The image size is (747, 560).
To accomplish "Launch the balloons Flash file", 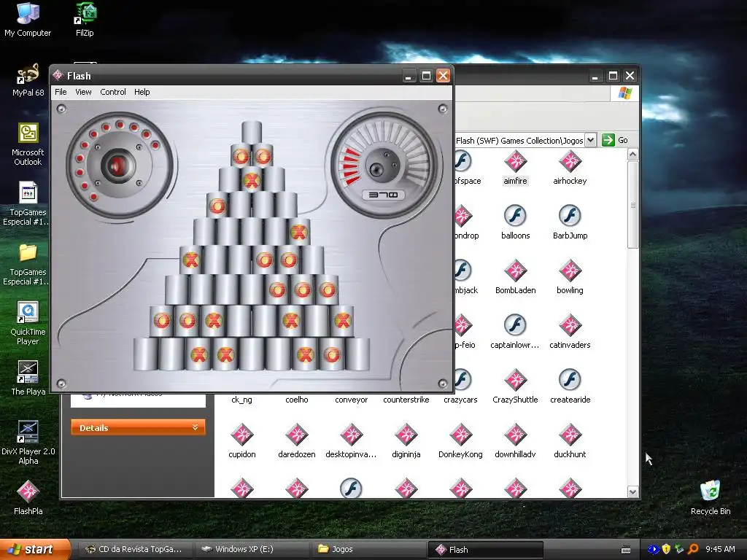I will pyautogui.click(x=515, y=216).
